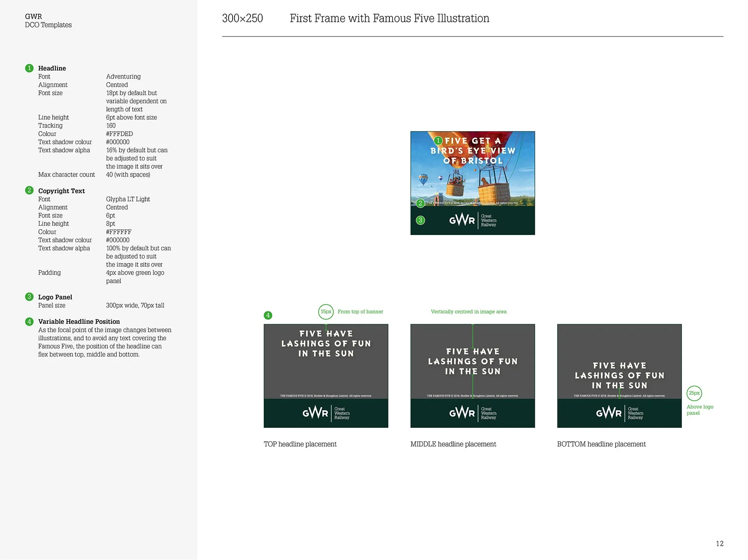
Task: Click the '#FFFFFF' colour value
Action: 119,232
